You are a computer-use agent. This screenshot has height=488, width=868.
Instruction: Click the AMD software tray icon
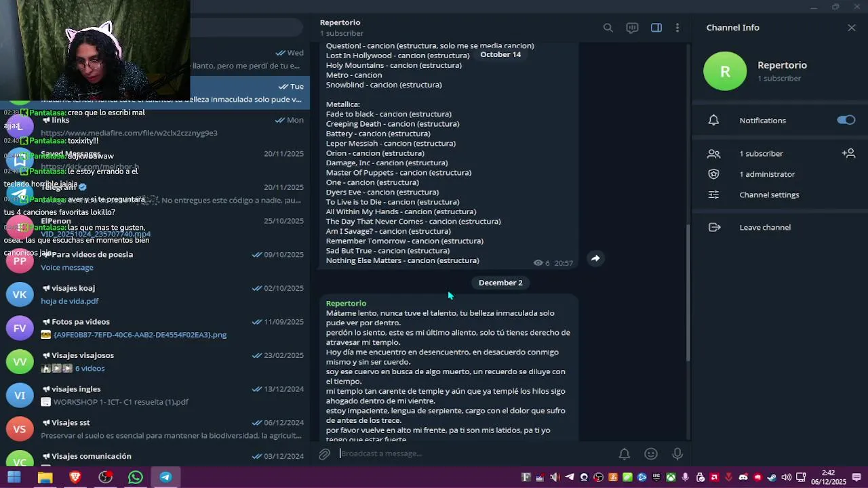tap(714, 477)
